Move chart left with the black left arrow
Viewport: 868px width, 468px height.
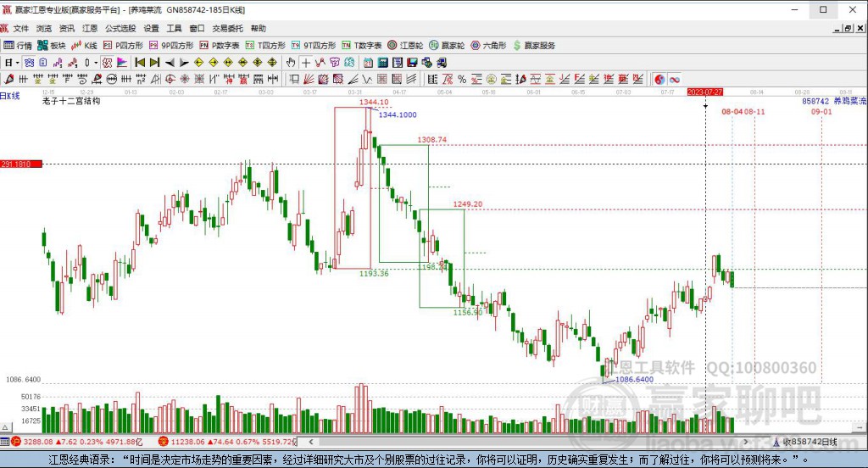[170, 63]
